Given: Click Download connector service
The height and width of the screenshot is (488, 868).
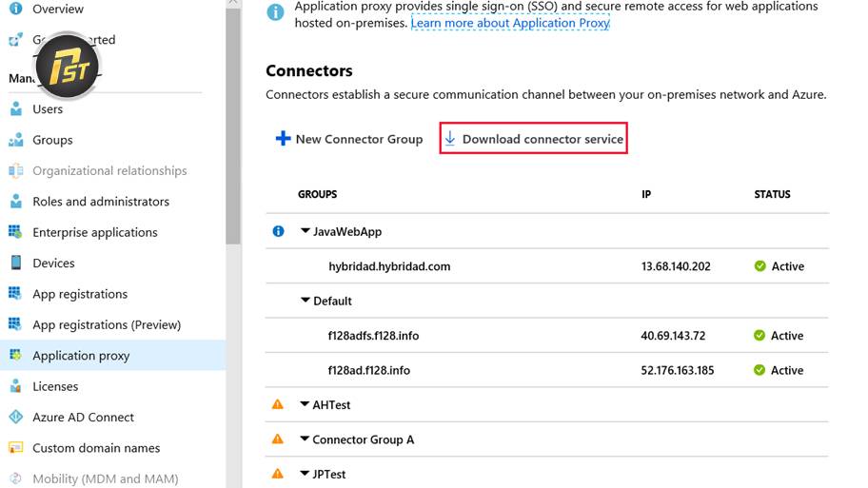Looking at the screenshot, I should [x=534, y=138].
